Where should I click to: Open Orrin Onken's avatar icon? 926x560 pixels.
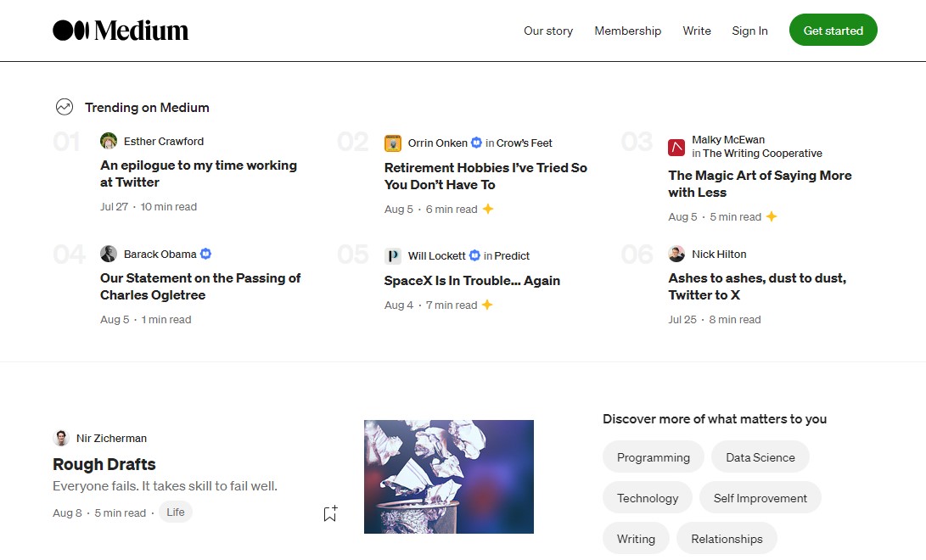[x=393, y=143]
